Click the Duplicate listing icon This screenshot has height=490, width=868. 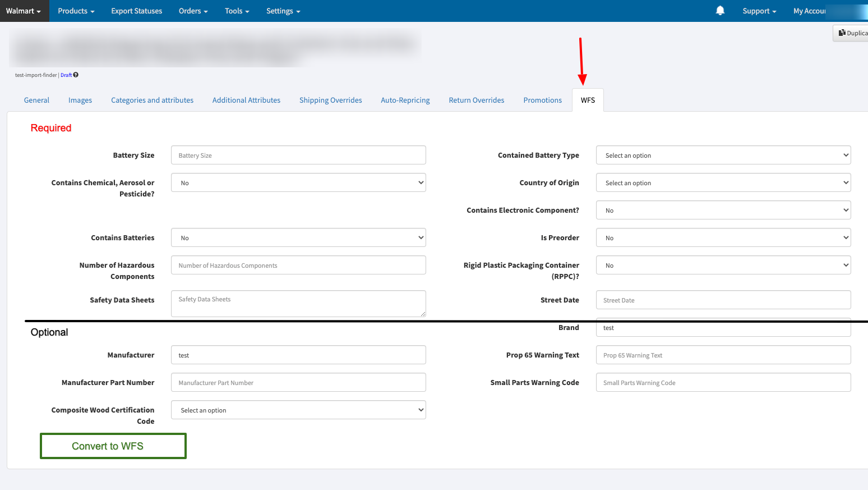[x=852, y=33]
